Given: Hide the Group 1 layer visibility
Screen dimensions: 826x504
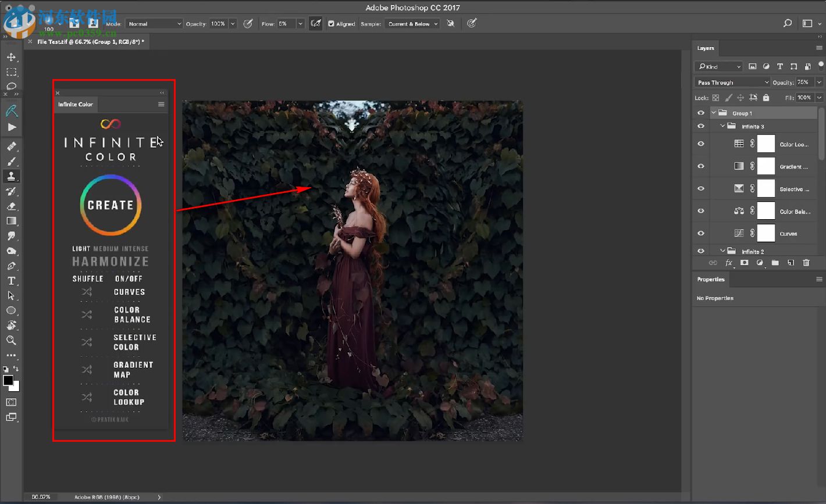Looking at the screenshot, I should click(700, 113).
